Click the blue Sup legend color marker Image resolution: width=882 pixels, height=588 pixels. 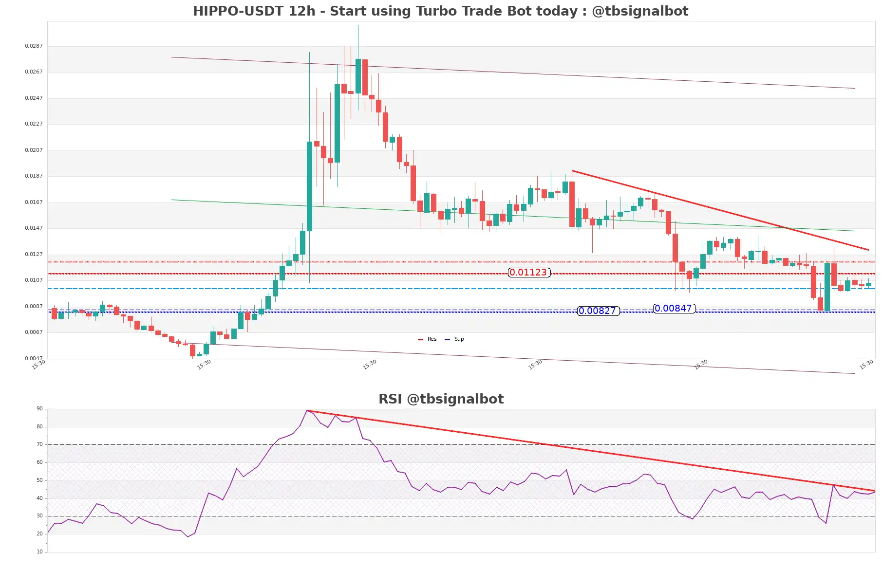click(x=447, y=340)
